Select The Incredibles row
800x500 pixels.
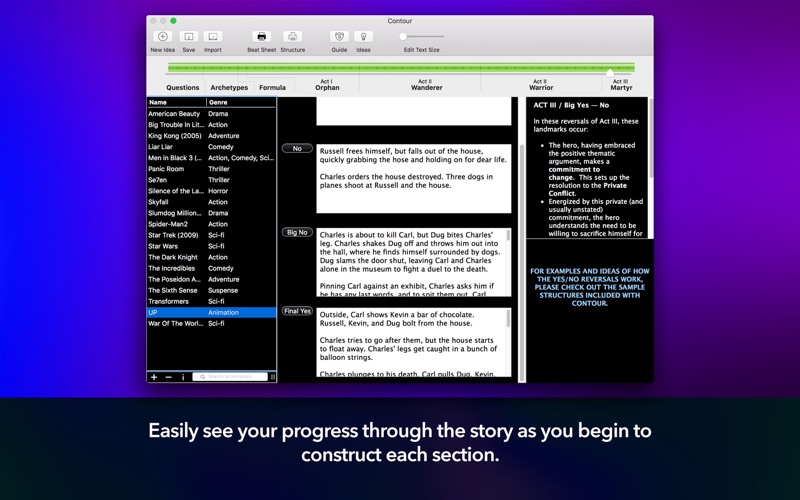212,268
